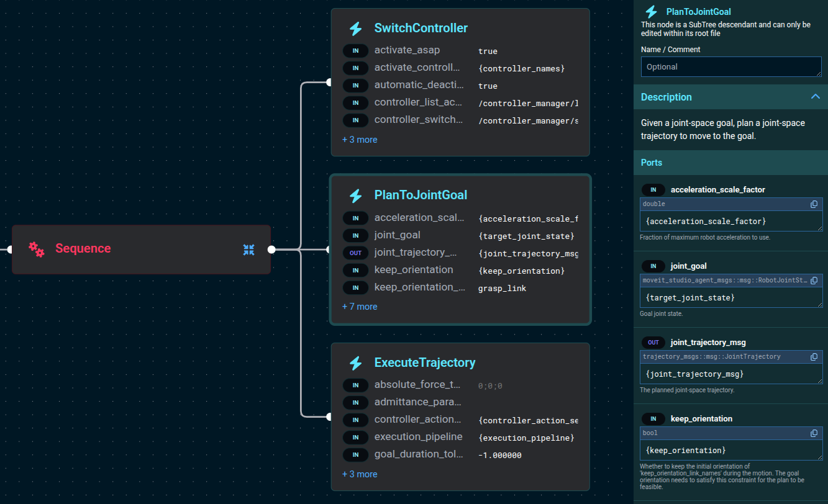
Task: Click the PlanToJointGoal node lightning icon
Action: tap(355, 196)
